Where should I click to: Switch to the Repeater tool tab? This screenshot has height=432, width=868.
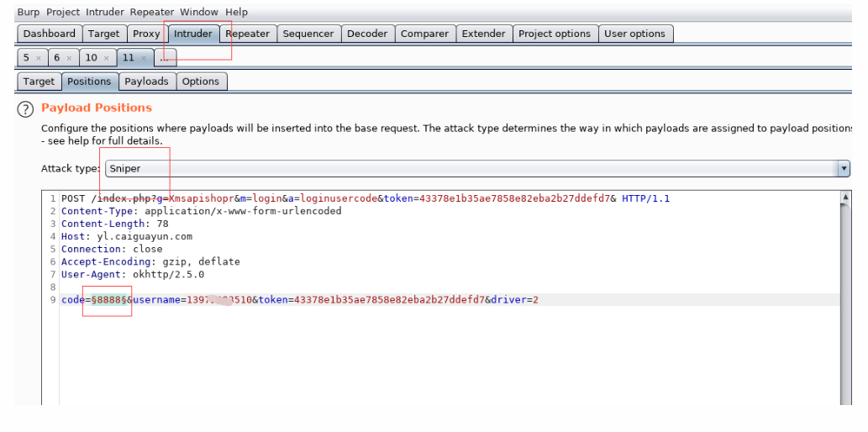point(247,34)
